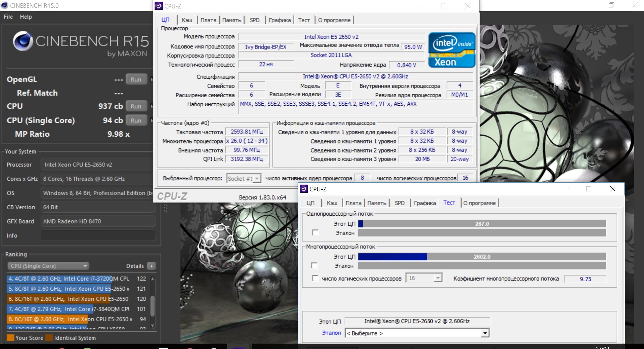This screenshot has width=644, height=349.
Task: Switch to Кэш tab in the CPU-Z processor window
Action: 187,20
